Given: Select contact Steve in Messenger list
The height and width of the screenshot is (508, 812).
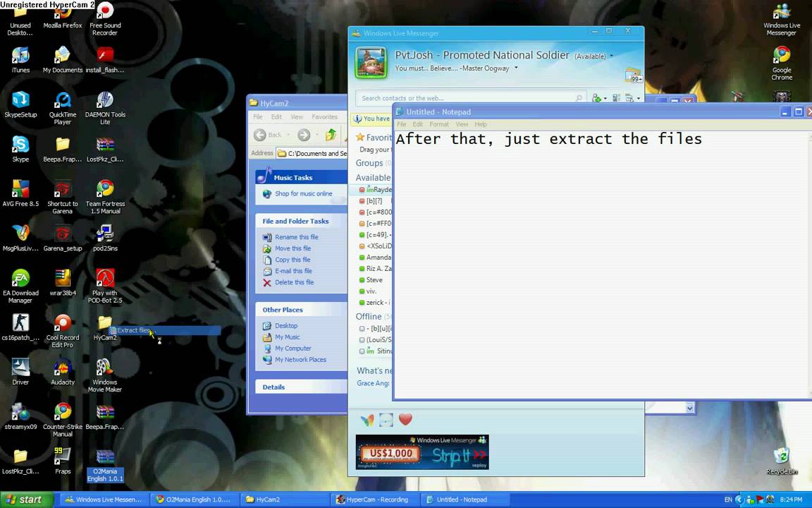Looking at the screenshot, I should tap(374, 280).
